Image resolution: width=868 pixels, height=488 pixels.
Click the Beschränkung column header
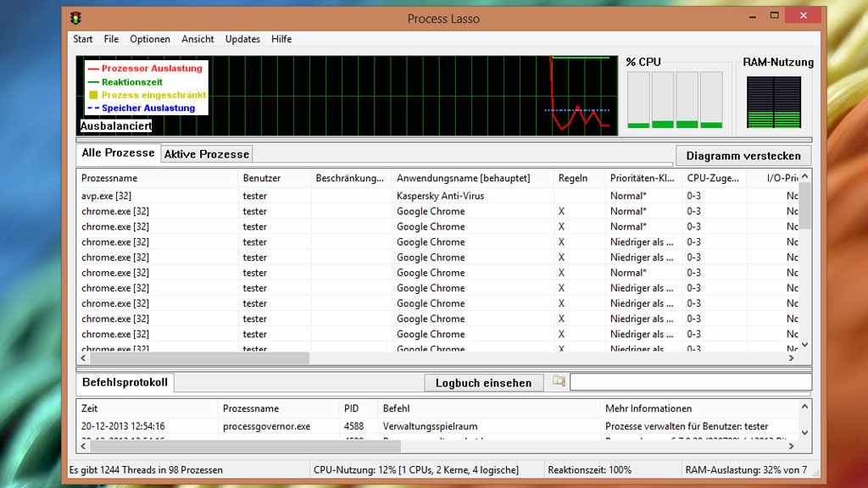click(x=351, y=178)
